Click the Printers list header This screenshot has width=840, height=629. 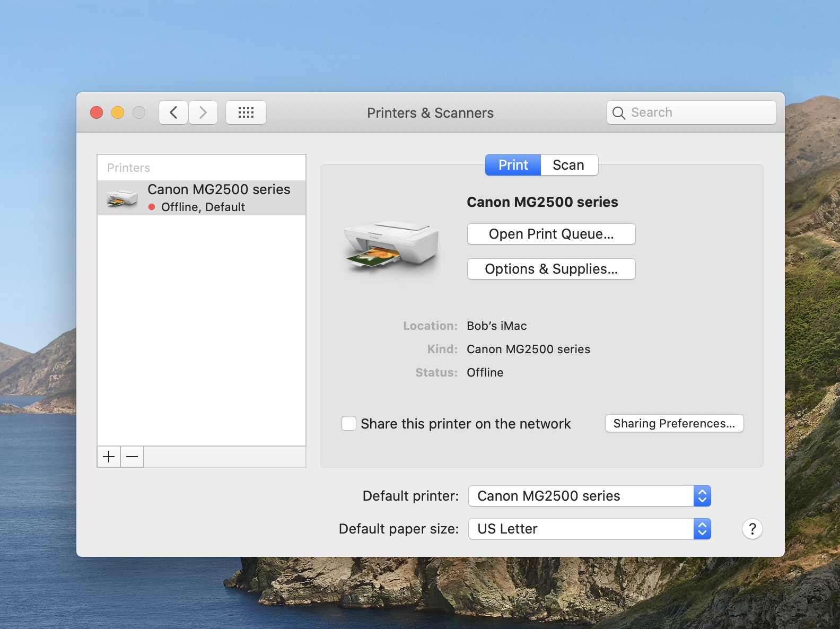(129, 168)
